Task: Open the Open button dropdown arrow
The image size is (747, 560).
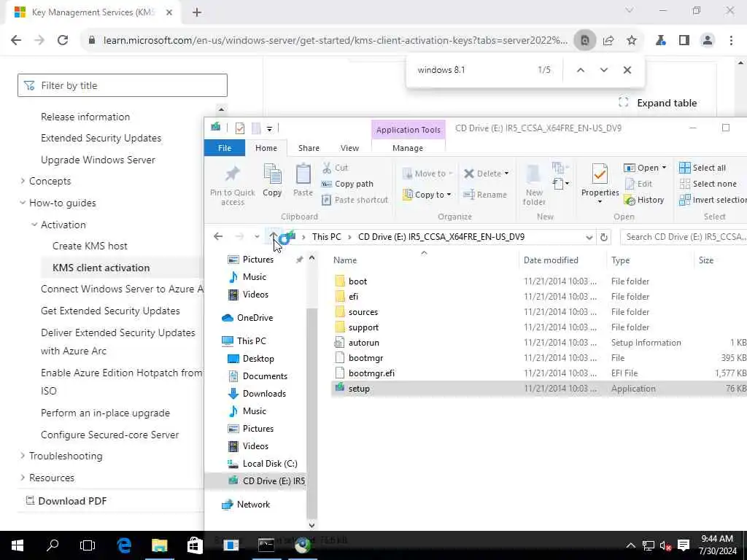Action: (x=664, y=168)
